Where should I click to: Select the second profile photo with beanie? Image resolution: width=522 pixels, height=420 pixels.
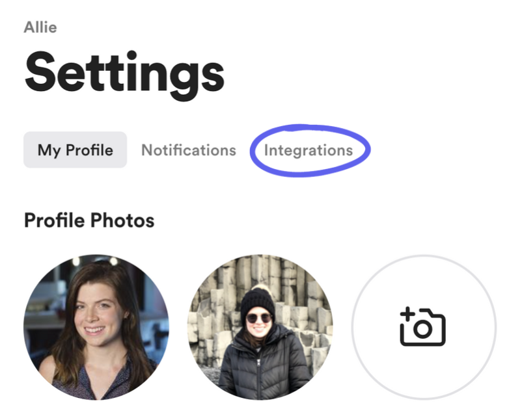(x=260, y=327)
